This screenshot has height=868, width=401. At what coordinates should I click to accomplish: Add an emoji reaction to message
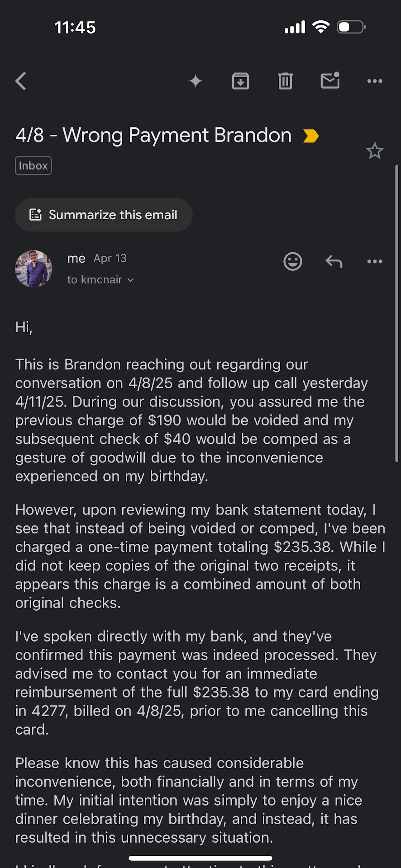(x=293, y=261)
